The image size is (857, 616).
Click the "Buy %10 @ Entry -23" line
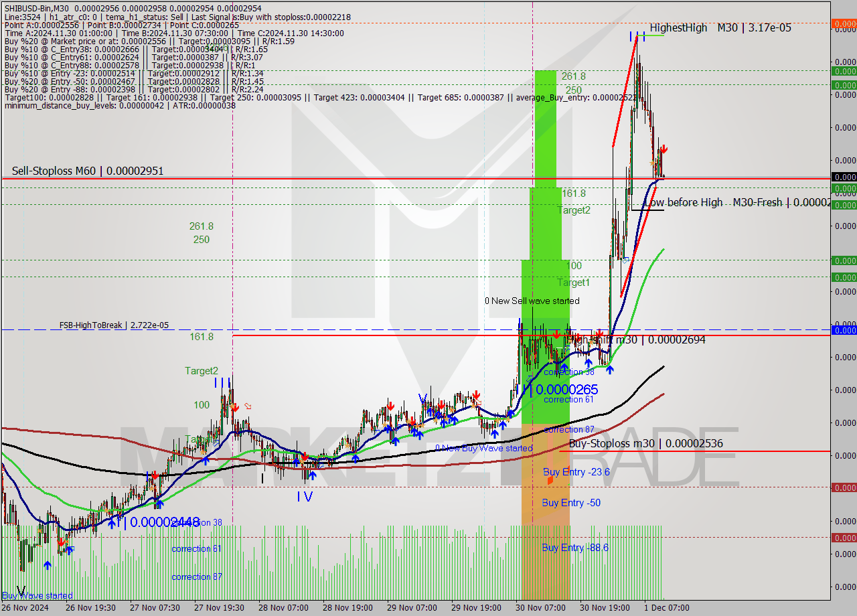(x=134, y=73)
